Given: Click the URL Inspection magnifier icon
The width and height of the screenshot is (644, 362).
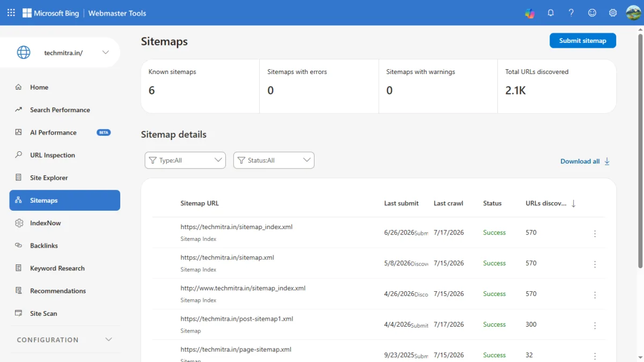Looking at the screenshot, I should 19,155.
